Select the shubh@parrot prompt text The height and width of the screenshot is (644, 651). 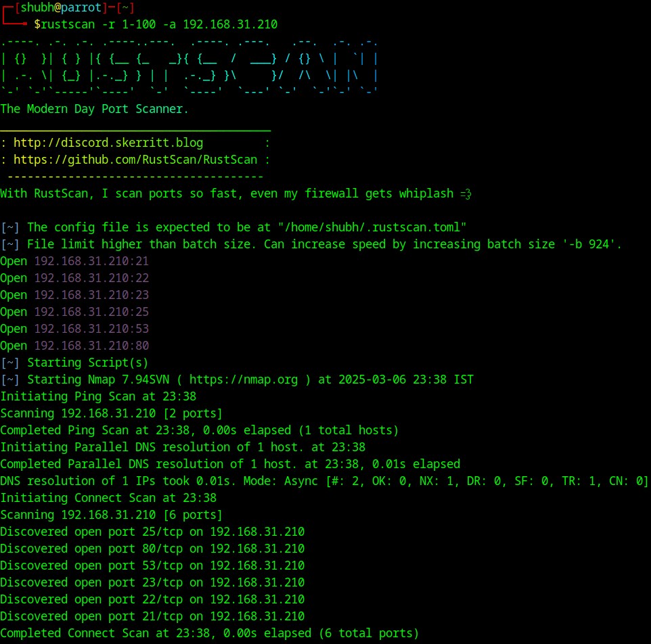[x=61, y=7]
